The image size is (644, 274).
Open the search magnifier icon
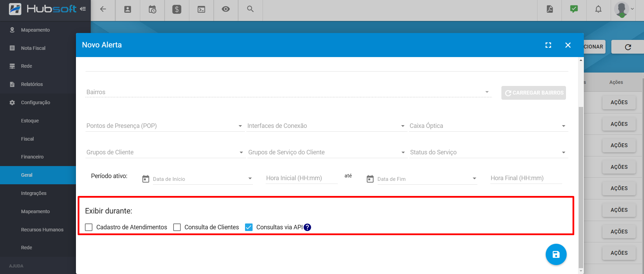pyautogui.click(x=251, y=9)
